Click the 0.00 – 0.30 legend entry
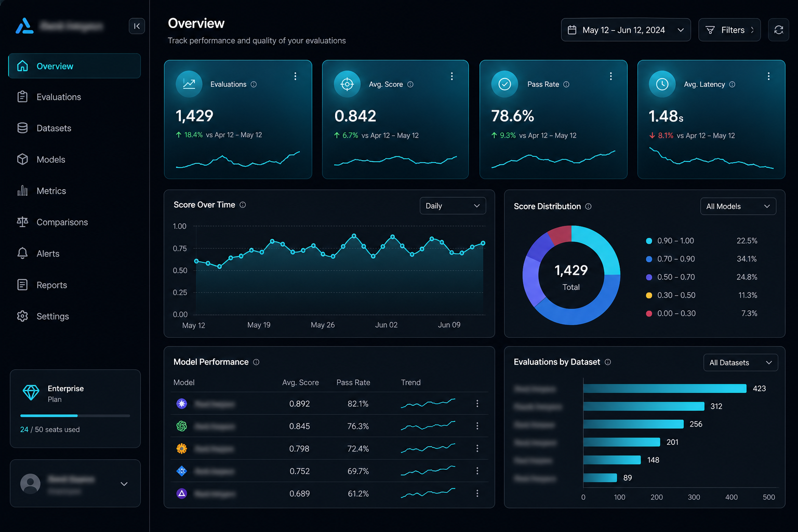 701,313
